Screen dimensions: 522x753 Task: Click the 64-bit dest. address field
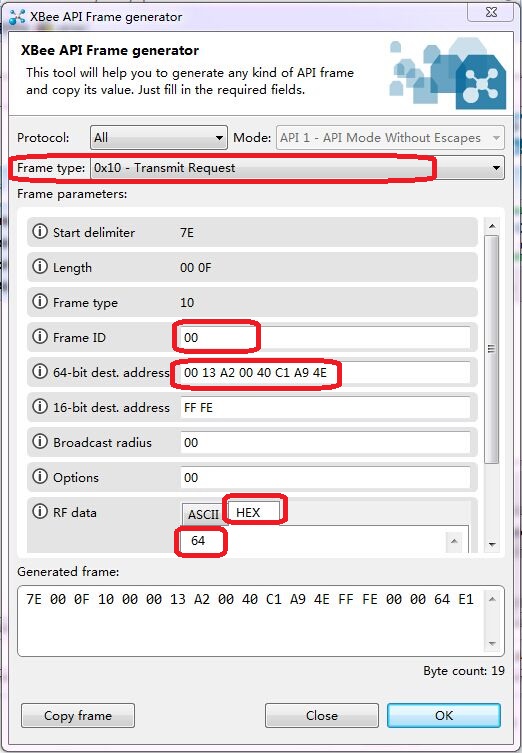click(x=325, y=373)
